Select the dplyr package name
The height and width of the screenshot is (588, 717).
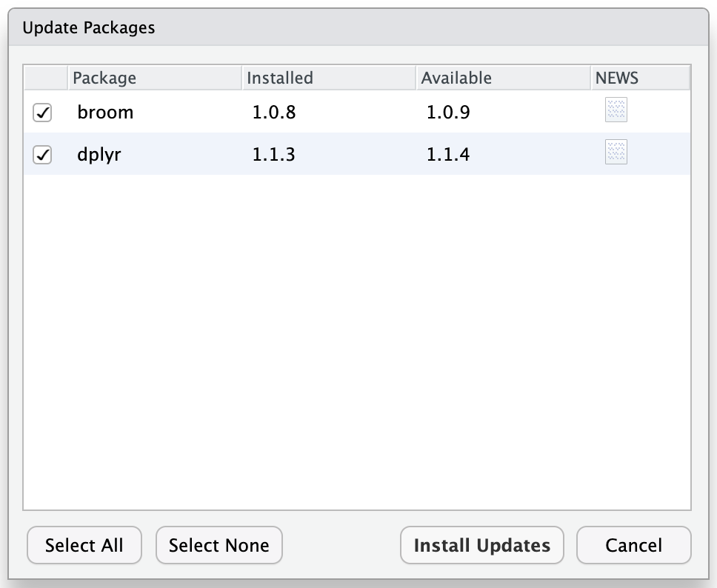coord(99,155)
